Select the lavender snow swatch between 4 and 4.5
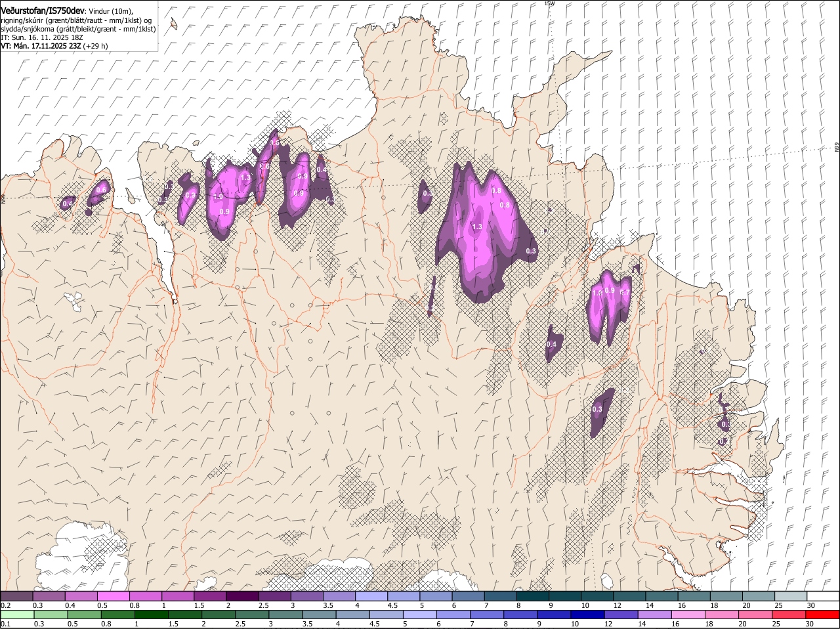This screenshot has width=840, height=629. coord(373,596)
